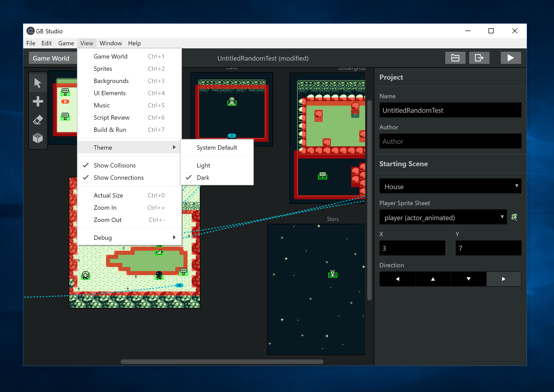554x392 pixels.
Task: Click the Y position field
Action: [x=489, y=248]
